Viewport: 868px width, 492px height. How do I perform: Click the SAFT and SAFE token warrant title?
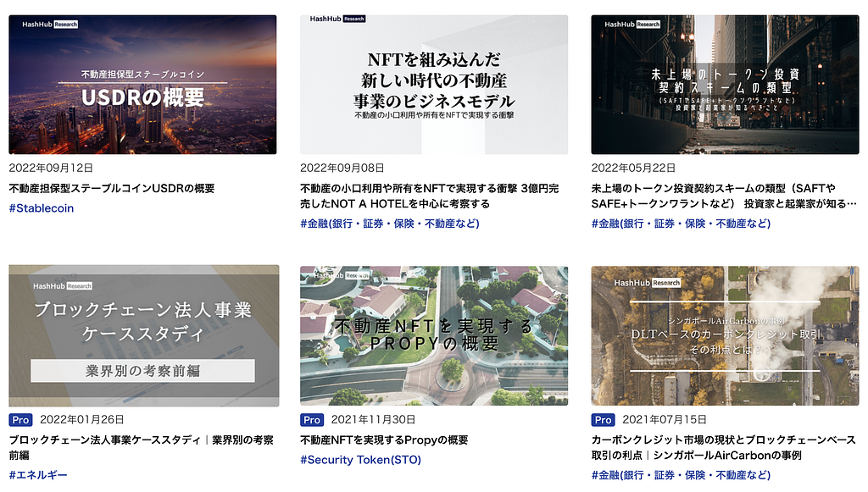tap(725, 196)
